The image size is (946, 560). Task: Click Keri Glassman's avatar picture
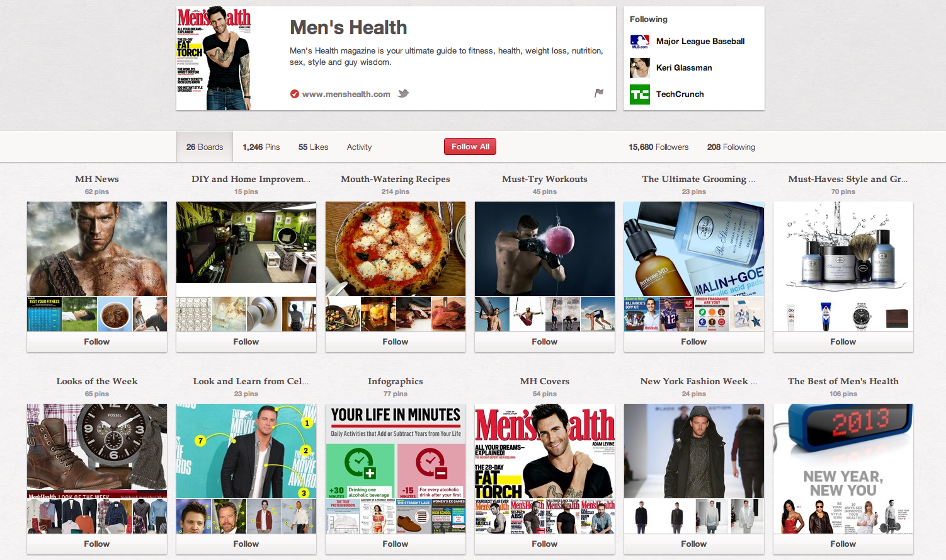click(640, 68)
